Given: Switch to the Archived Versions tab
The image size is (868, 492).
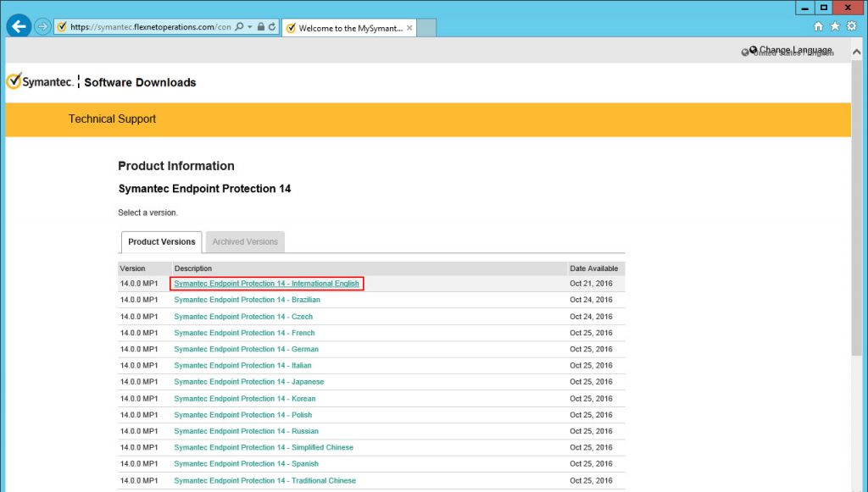Looking at the screenshot, I should pyautogui.click(x=245, y=241).
